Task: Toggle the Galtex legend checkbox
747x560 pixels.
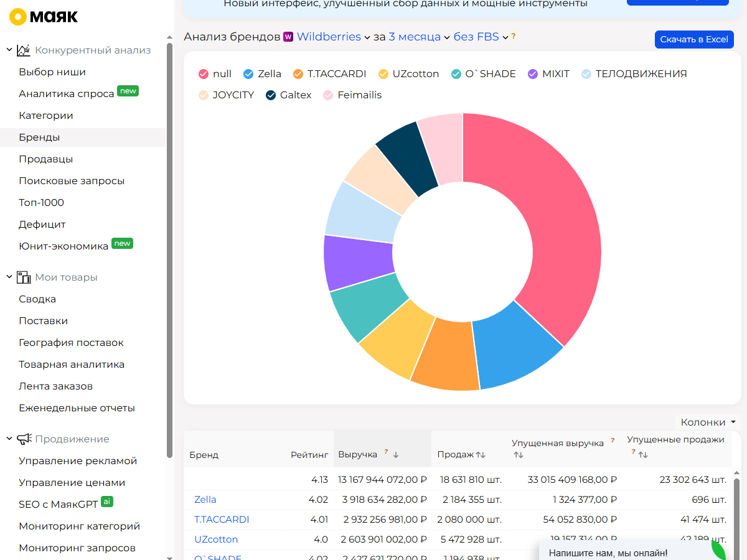Action: coord(271,95)
